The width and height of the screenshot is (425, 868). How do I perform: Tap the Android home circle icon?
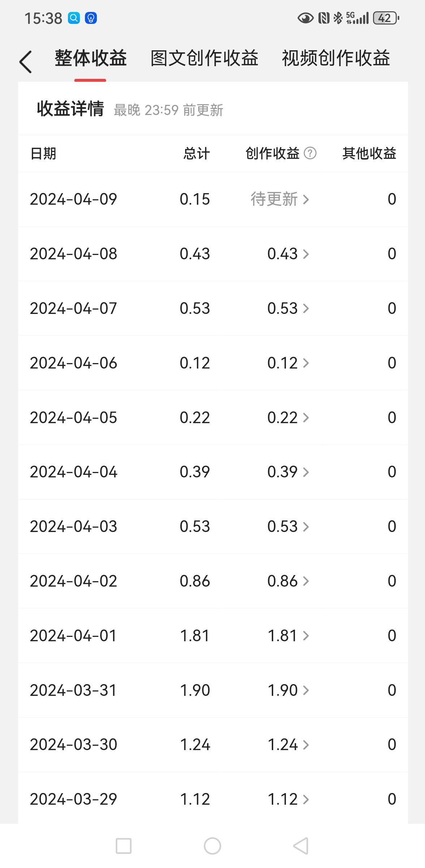[212, 846]
